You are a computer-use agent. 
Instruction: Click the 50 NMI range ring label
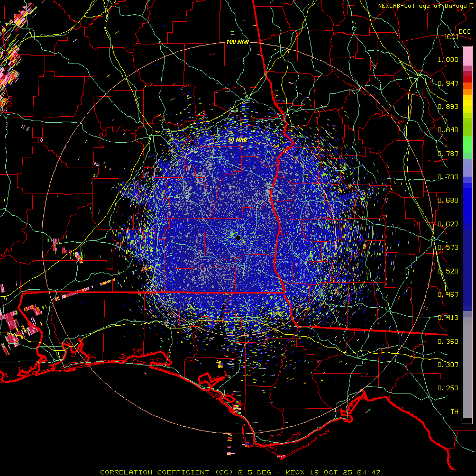(237, 140)
